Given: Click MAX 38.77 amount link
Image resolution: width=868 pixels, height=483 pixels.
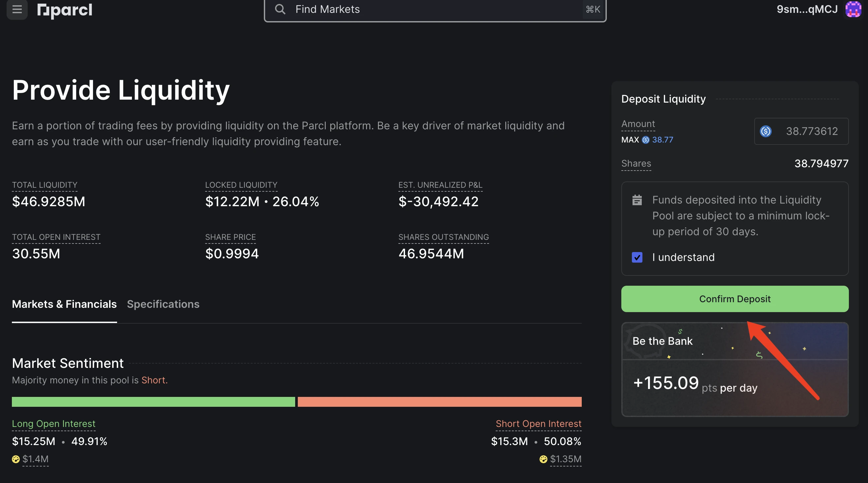Looking at the screenshot, I should [662, 140].
